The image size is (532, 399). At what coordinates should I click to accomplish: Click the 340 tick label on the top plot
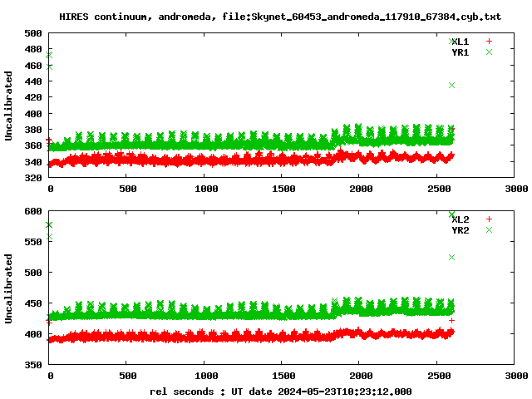33,162
